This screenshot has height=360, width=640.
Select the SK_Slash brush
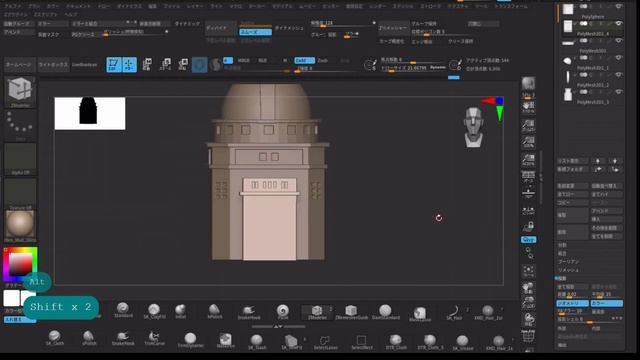[257, 342]
